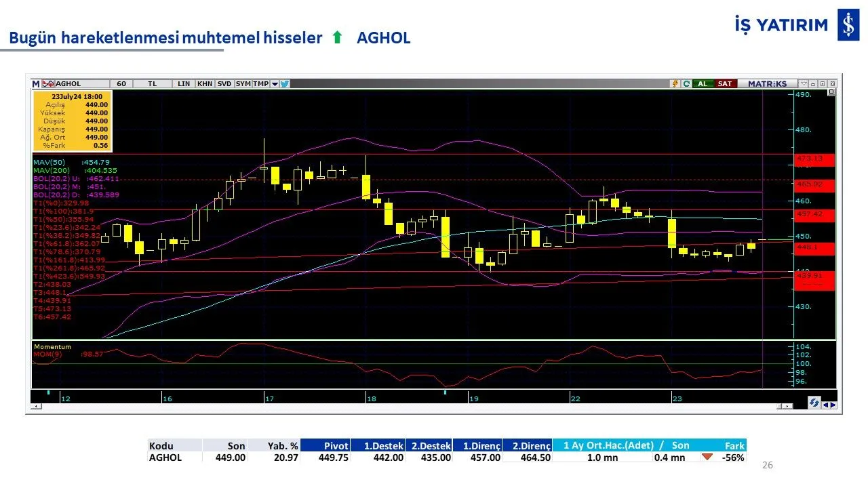Click the small square icon above price axis
The image size is (868, 488).
click(832, 92)
